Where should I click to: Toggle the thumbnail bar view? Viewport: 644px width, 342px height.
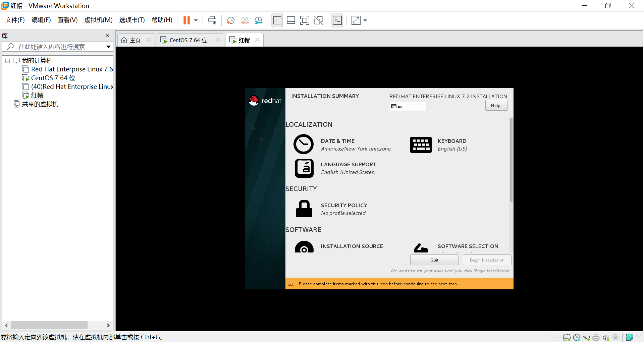[x=291, y=20]
